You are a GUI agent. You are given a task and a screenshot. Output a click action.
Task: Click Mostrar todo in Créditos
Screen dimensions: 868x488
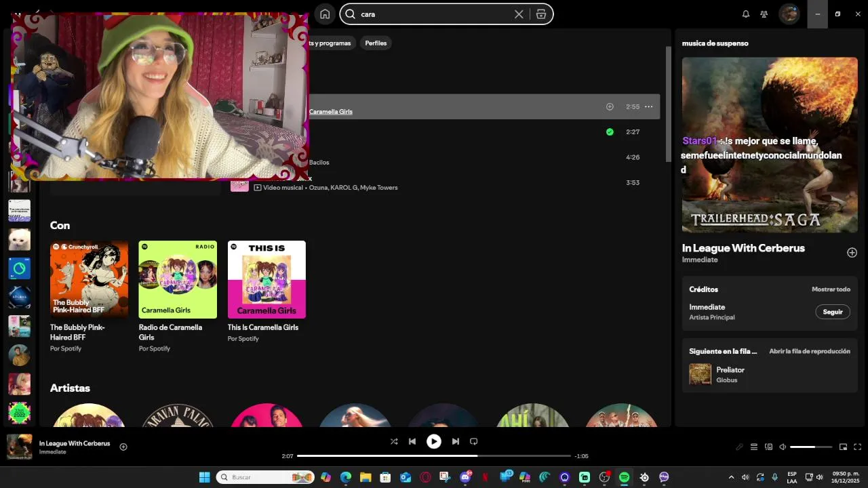click(x=831, y=289)
